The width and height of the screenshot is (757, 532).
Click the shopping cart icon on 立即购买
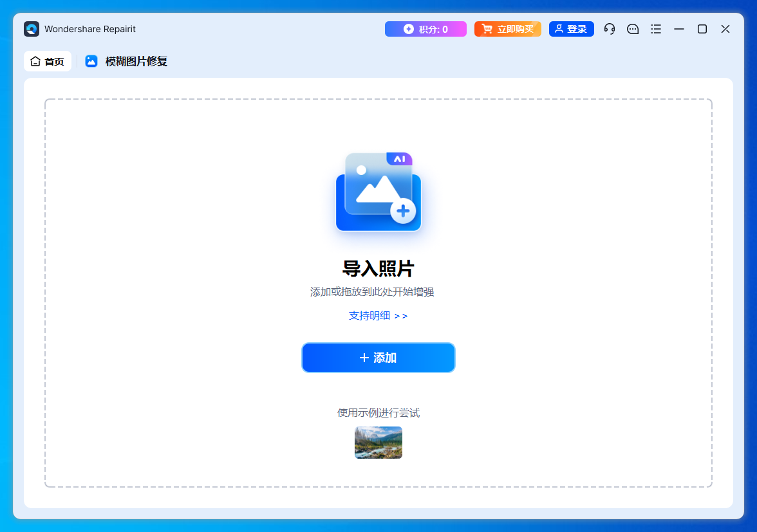(x=486, y=29)
